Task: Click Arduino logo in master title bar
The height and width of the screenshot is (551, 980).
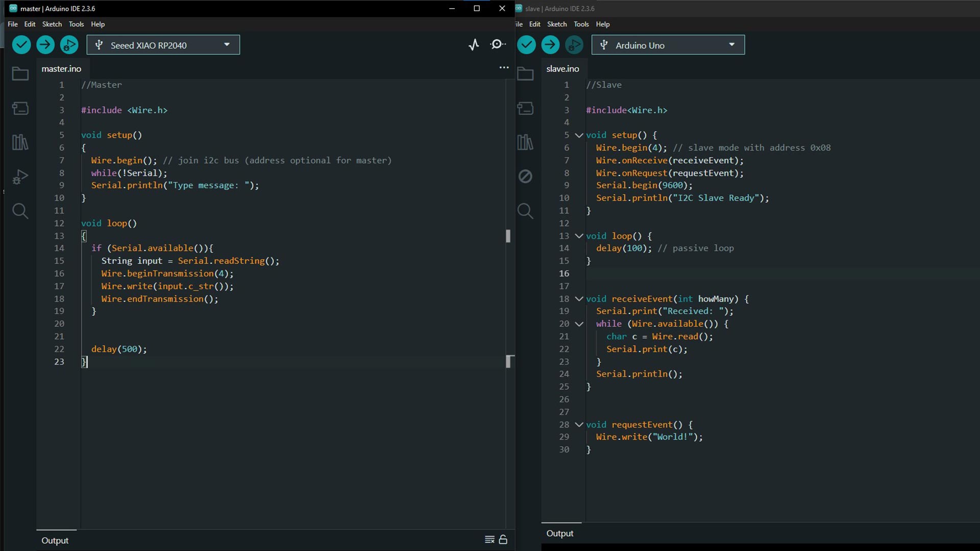Action: tap(13, 8)
